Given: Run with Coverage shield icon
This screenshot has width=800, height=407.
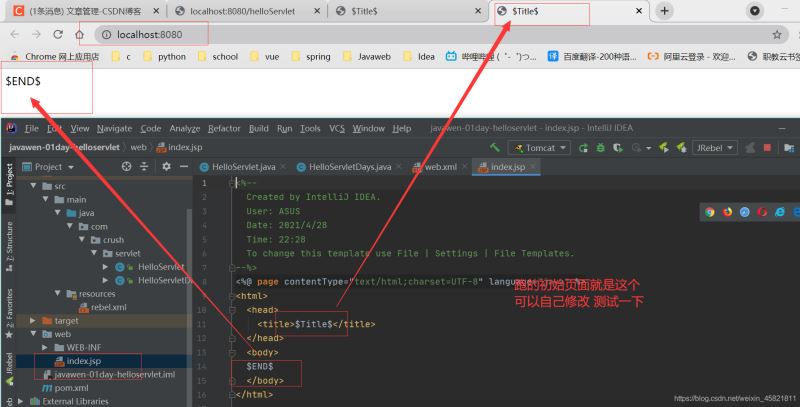Looking at the screenshot, I should (x=618, y=148).
